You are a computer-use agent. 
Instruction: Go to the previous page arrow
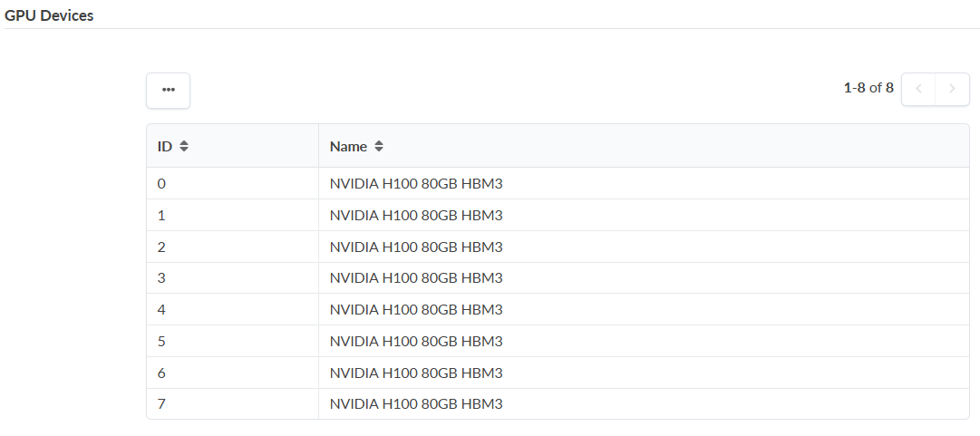click(918, 89)
